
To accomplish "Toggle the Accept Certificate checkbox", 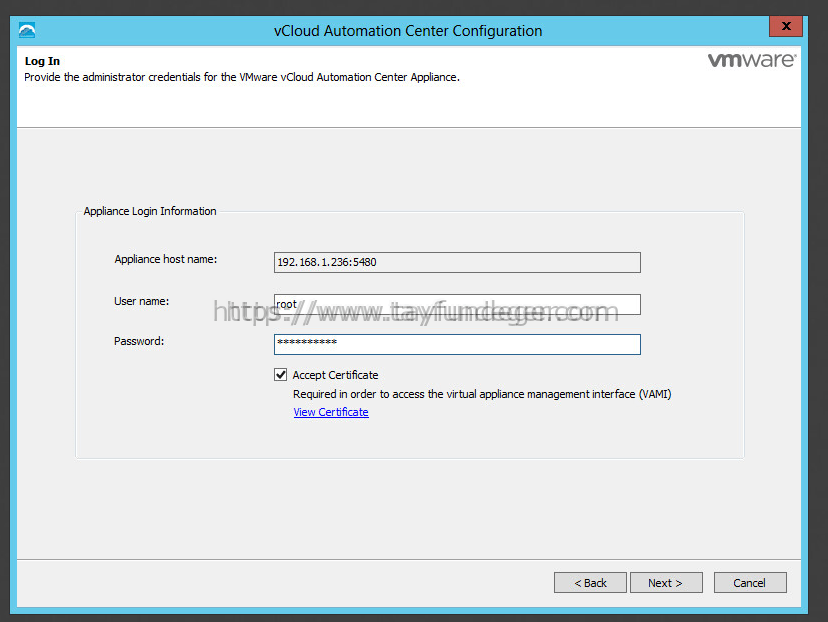I will point(280,375).
